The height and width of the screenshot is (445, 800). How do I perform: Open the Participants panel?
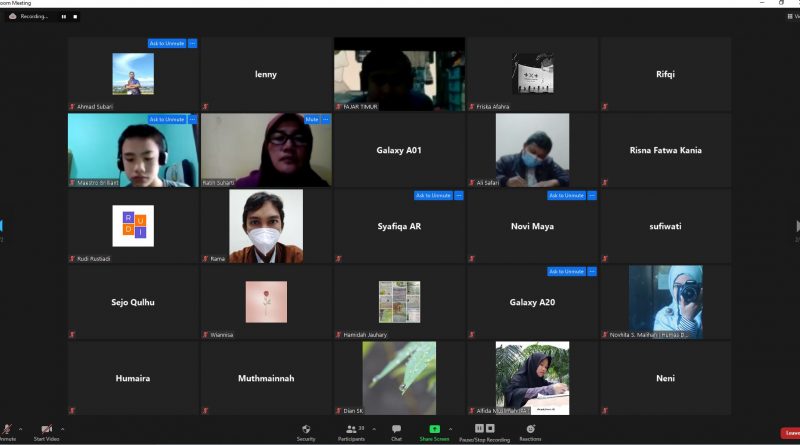pos(351,431)
